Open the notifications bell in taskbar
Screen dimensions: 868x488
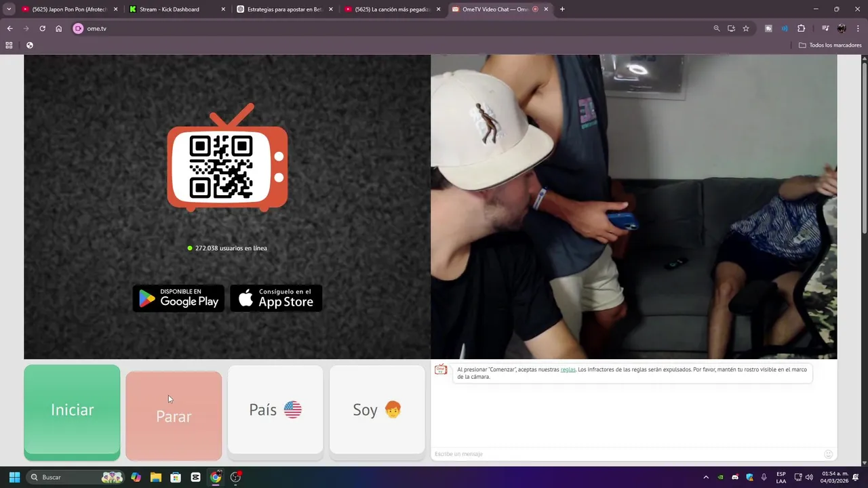click(x=857, y=477)
